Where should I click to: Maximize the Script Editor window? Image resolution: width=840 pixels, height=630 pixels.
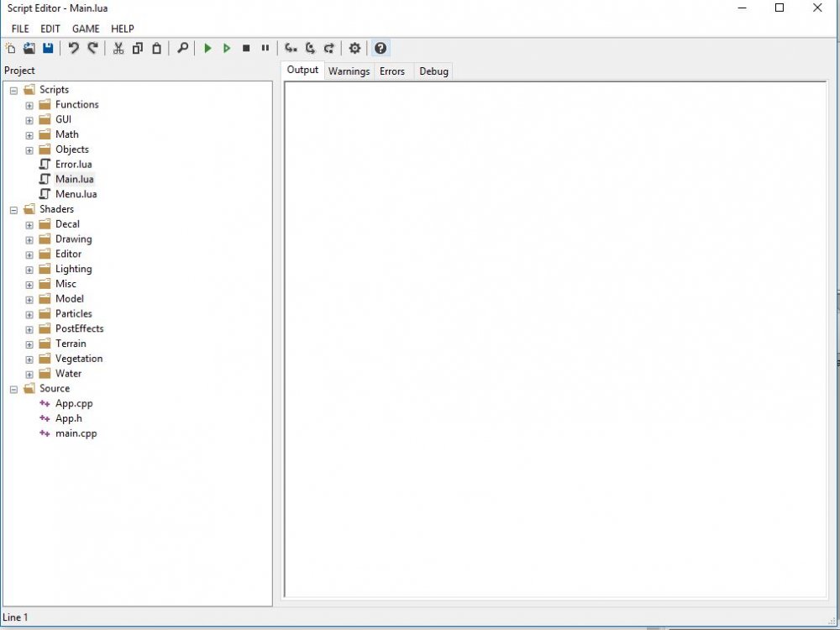point(780,8)
